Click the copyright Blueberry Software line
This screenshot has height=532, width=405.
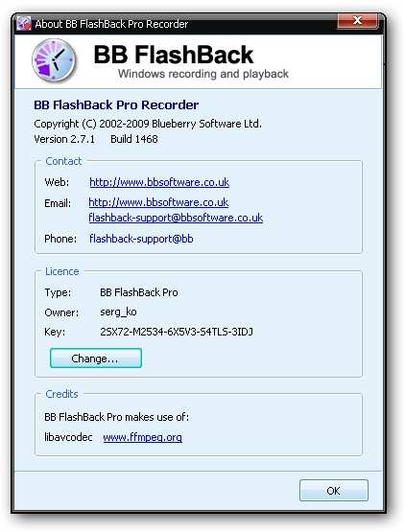[x=148, y=124]
